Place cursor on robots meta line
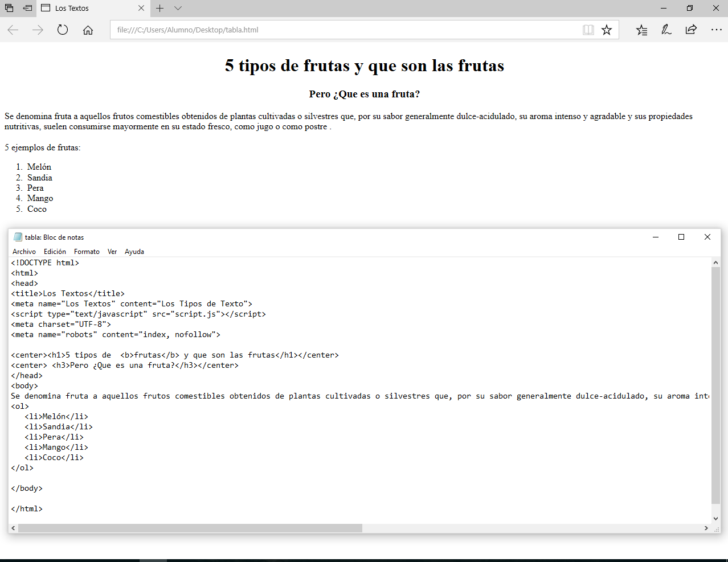The image size is (728, 562). [x=116, y=334]
